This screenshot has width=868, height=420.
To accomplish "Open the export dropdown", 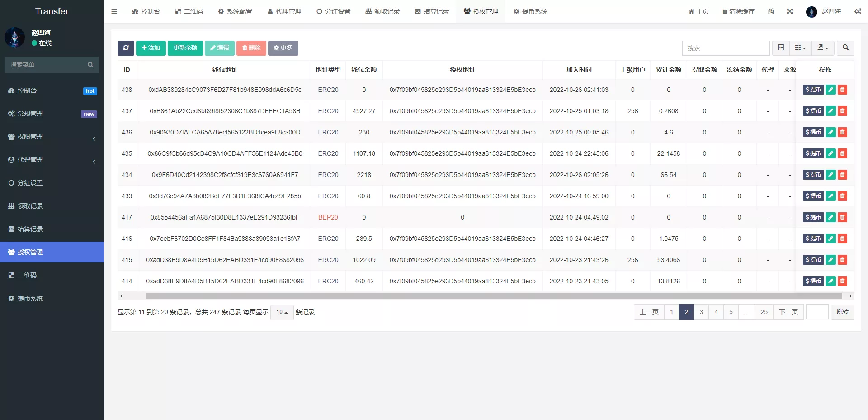I will pyautogui.click(x=823, y=48).
